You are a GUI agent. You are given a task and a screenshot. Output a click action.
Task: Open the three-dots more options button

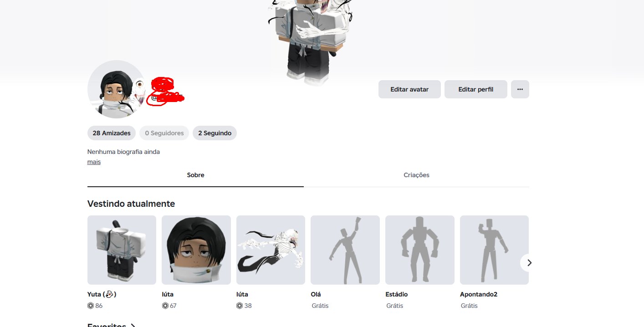520,89
